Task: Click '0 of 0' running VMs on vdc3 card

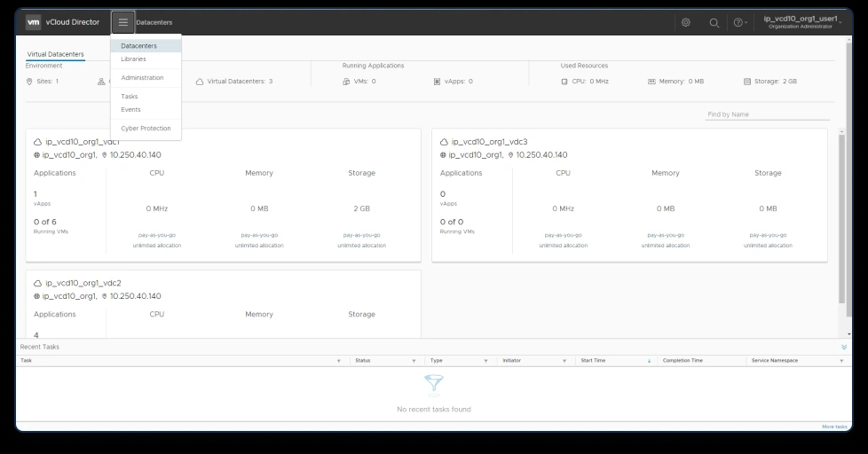Action: 452,222
